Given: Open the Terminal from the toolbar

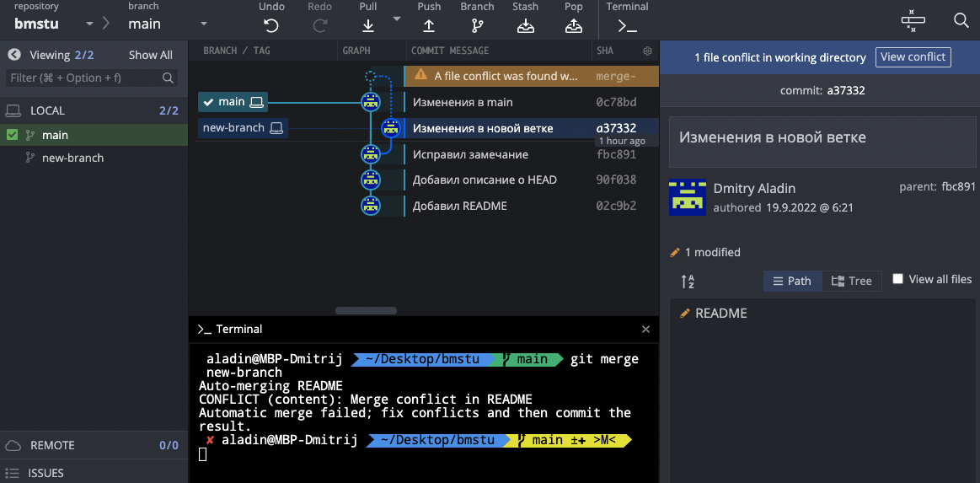Looking at the screenshot, I should pos(627,24).
